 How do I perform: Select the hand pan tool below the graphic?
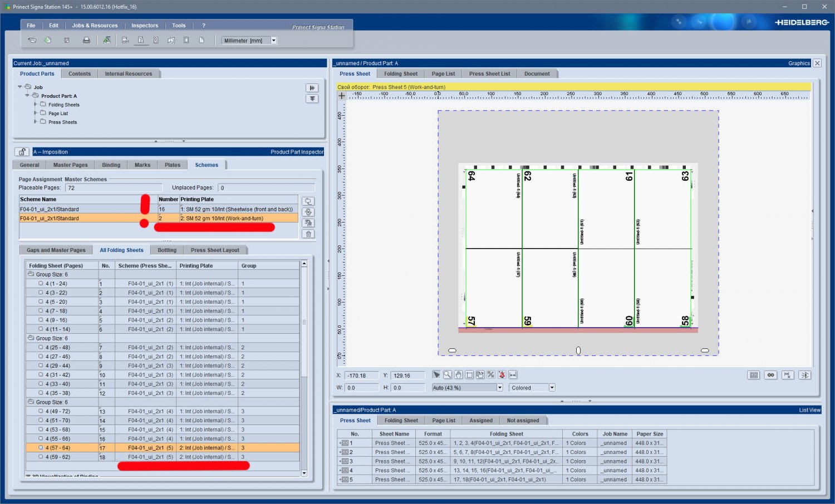pos(458,375)
